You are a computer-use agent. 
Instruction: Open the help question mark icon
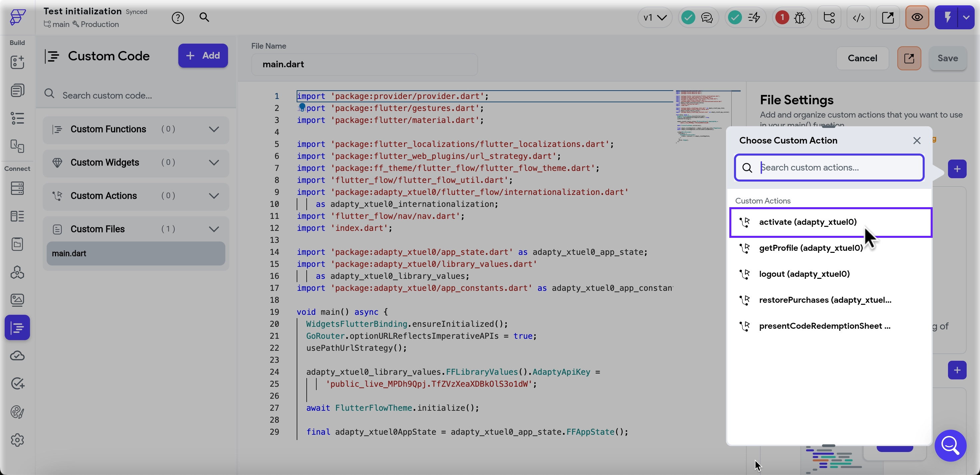(178, 18)
